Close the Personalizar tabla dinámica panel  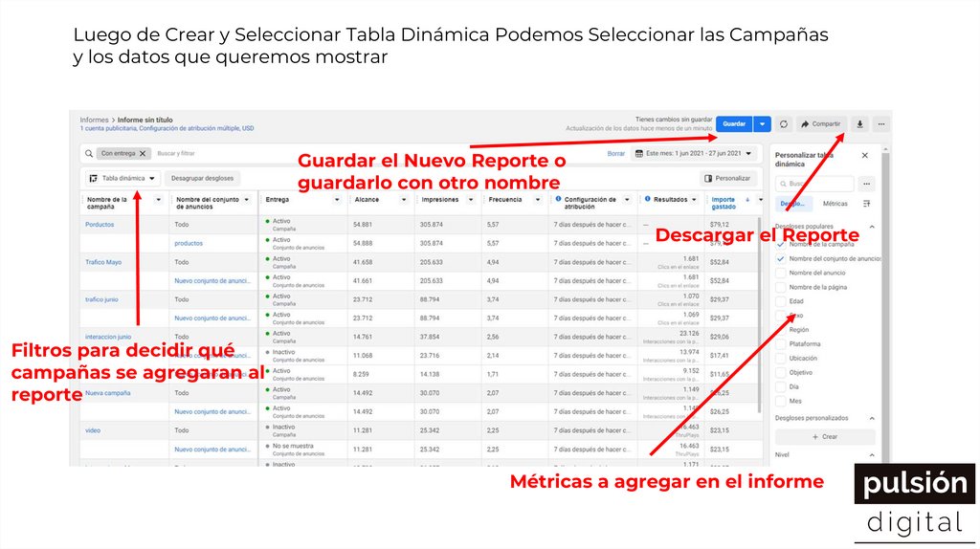[865, 155]
